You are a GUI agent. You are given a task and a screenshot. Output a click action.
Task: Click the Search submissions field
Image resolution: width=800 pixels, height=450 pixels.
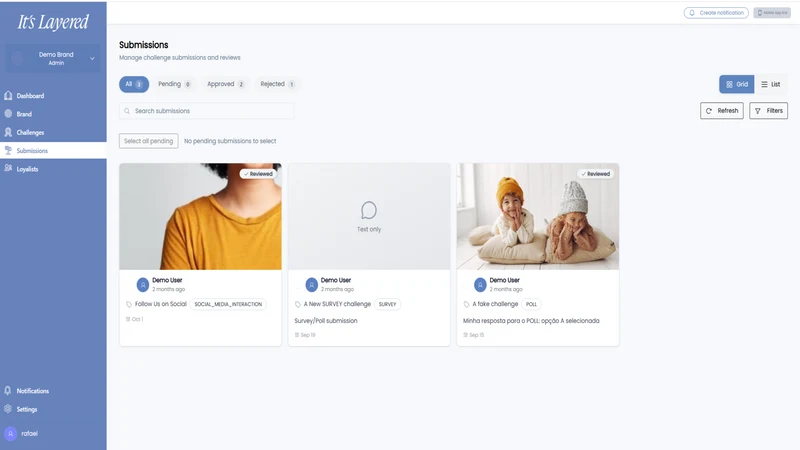coord(207,111)
